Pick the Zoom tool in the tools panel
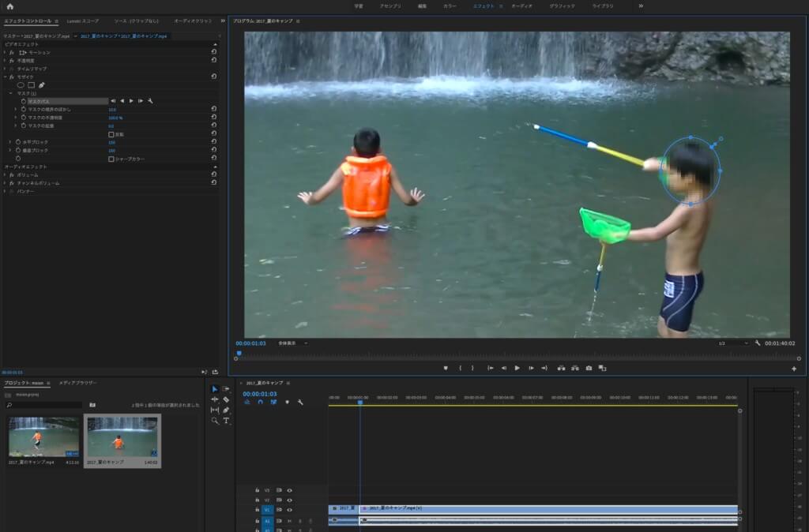The width and height of the screenshot is (809, 532). coord(215,421)
